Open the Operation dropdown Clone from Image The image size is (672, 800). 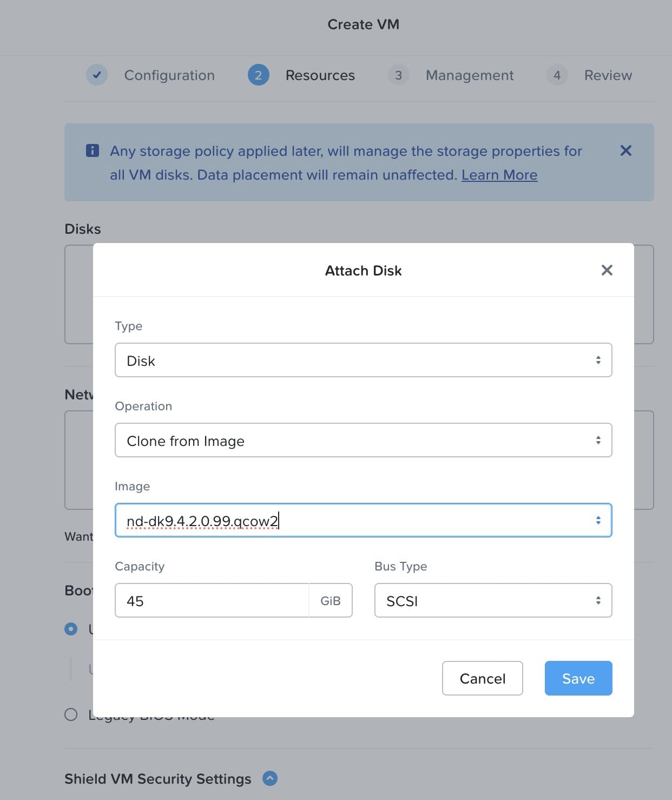(363, 440)
